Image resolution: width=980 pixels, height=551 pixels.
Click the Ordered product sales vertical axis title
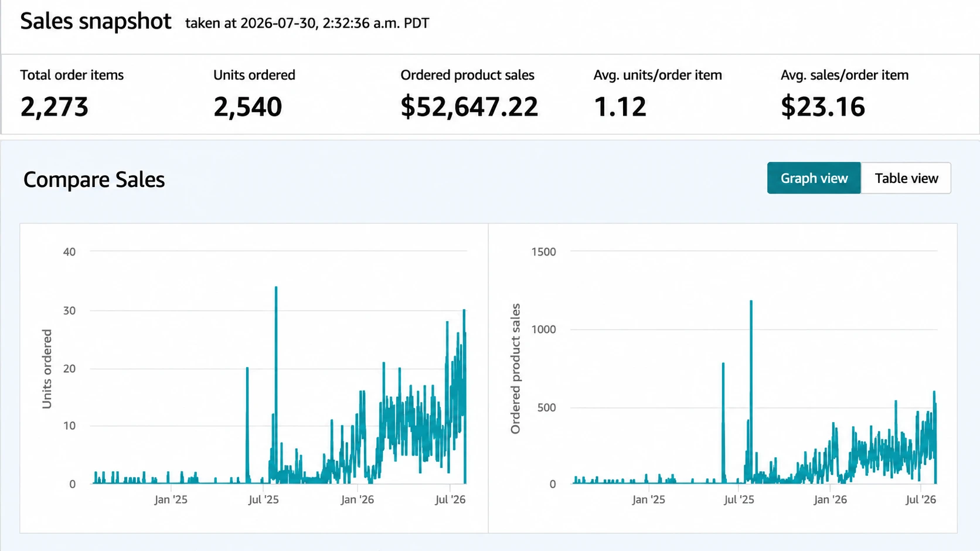515,369
